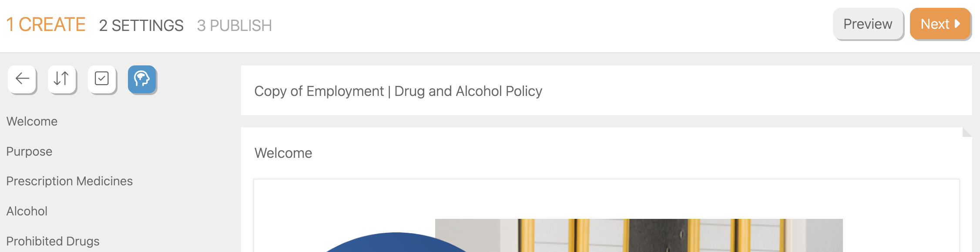
Task: Select Welcome in the section list
Action: tap(32, 121)
